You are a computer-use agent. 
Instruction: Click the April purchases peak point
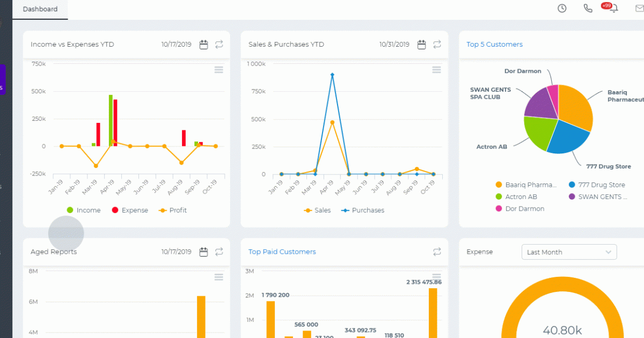pos(332,75)
